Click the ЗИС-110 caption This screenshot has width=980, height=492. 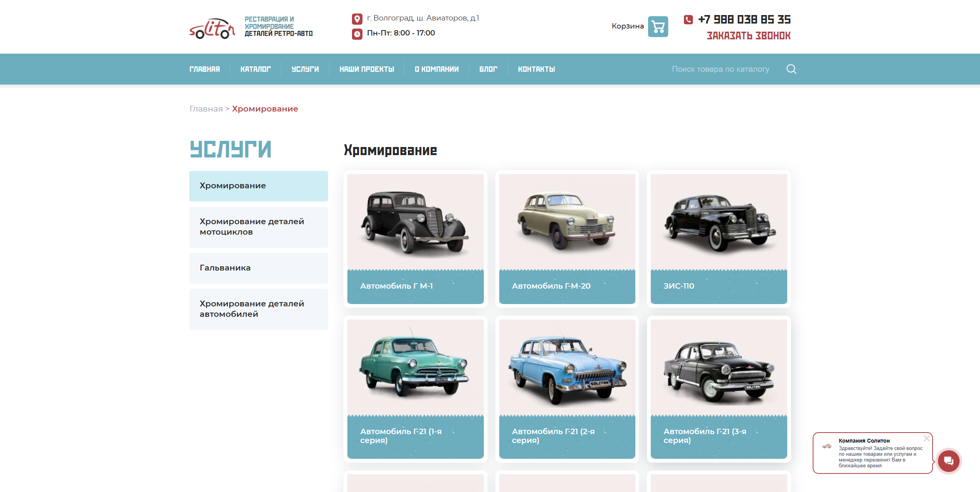[x=679, y=286]
